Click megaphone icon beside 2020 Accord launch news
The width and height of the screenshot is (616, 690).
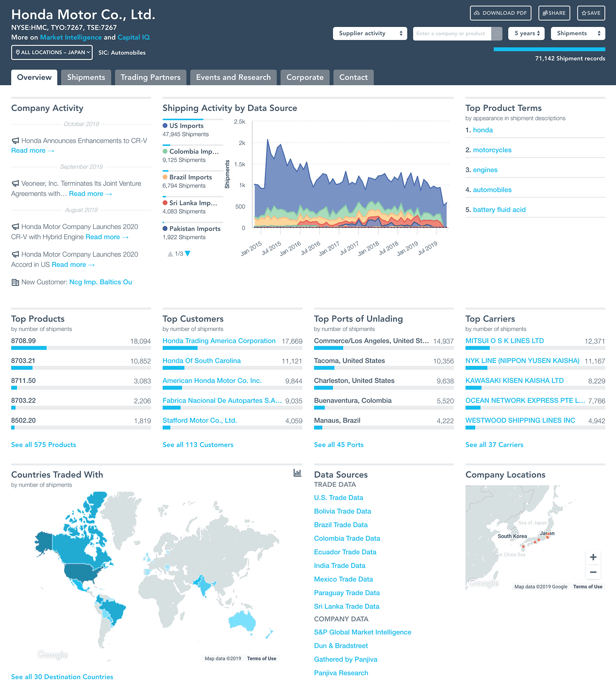pos(16,254)
